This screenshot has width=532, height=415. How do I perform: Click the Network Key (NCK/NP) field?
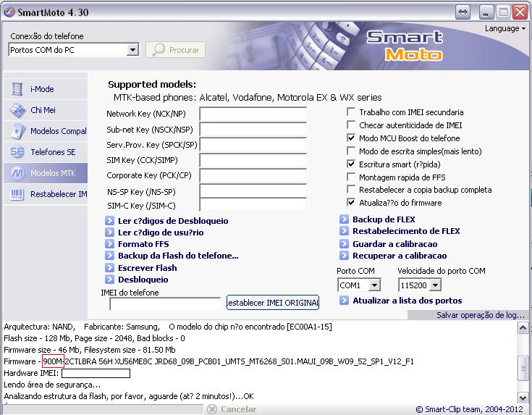coord(253,114)
